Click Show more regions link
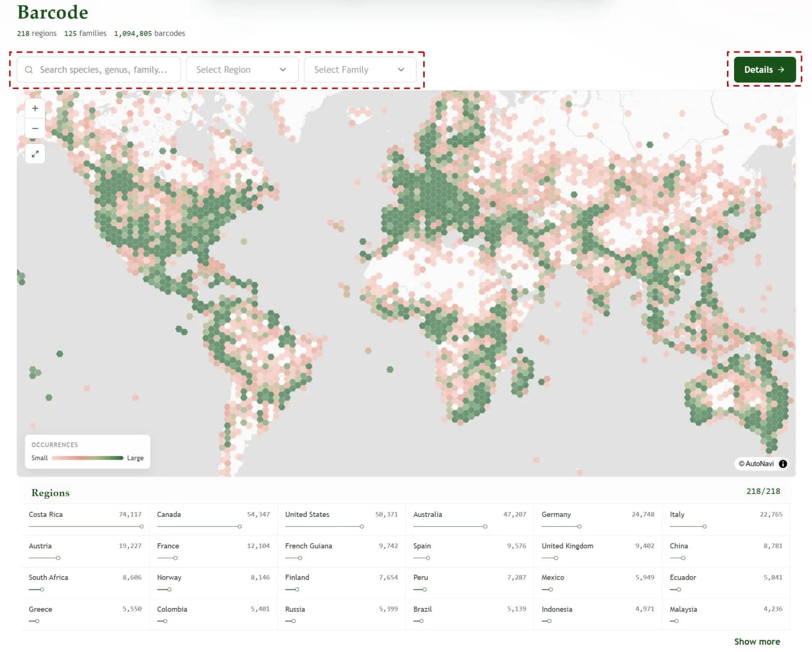The image size is (812, 652). coord(757,642)
